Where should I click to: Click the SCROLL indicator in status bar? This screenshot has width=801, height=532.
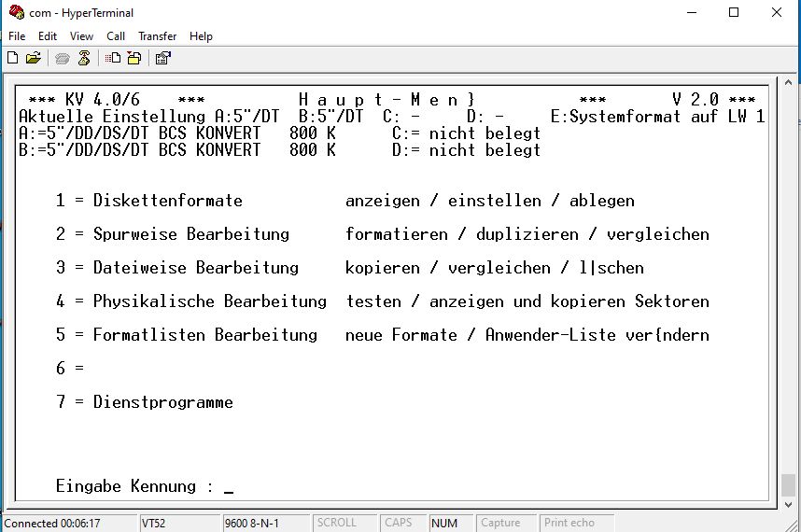(x=337, y=523)
